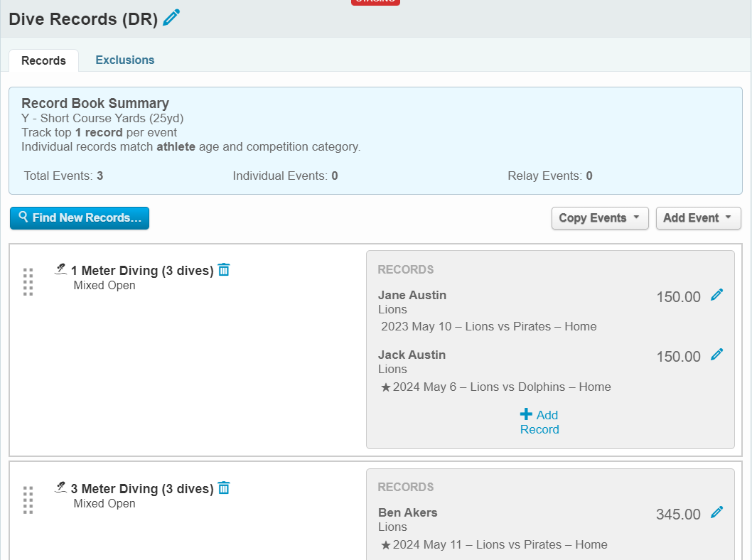Screen dimensions: 752x560
Task: Delete the 3 Meter Diving event
Action: (224, 488)
